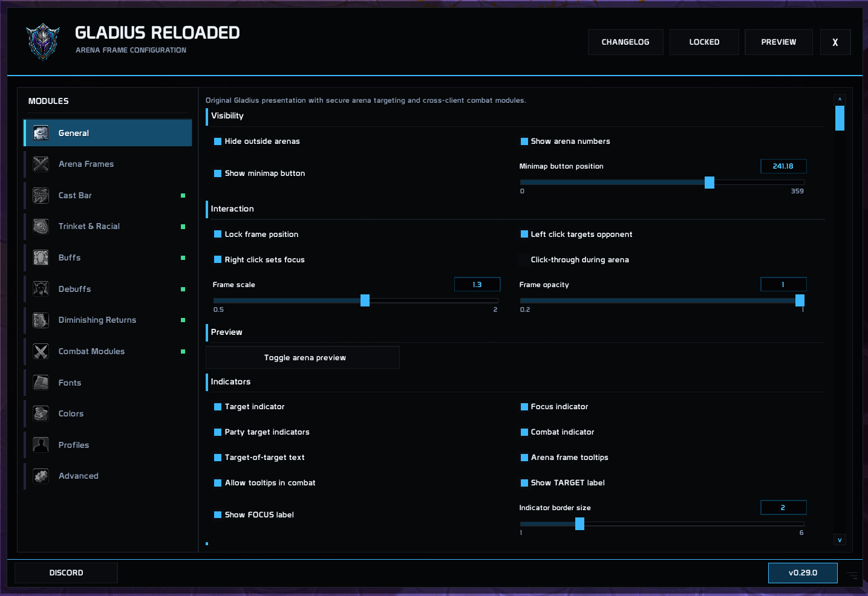
Task: Switch to the Advanced module
Action: click(108, 476)
